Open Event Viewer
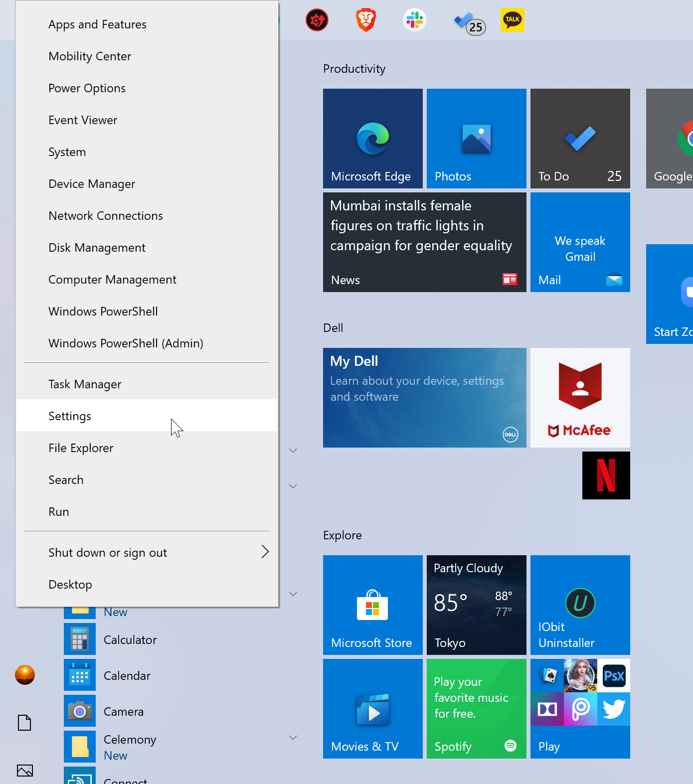 [x=147, y=120]
